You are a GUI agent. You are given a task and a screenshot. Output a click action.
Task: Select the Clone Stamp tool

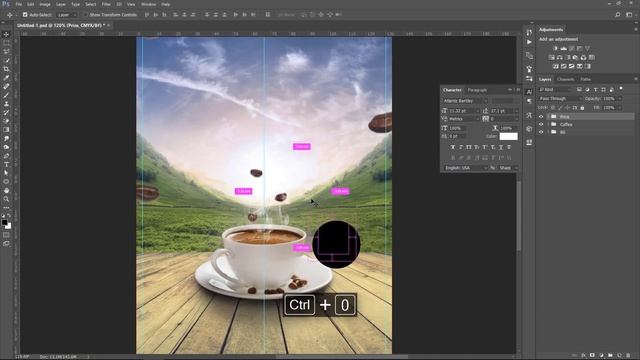coord(6,104)
